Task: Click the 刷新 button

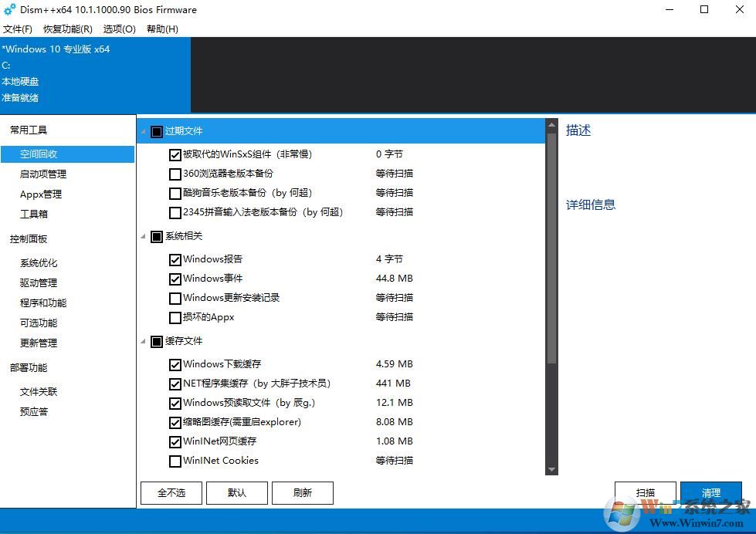Action: 302,492
